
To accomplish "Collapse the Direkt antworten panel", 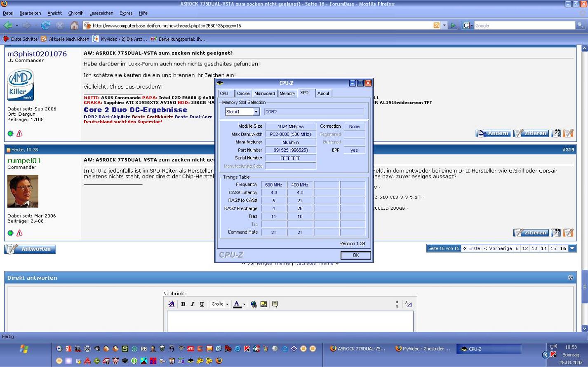I will [x=571, y=278].
